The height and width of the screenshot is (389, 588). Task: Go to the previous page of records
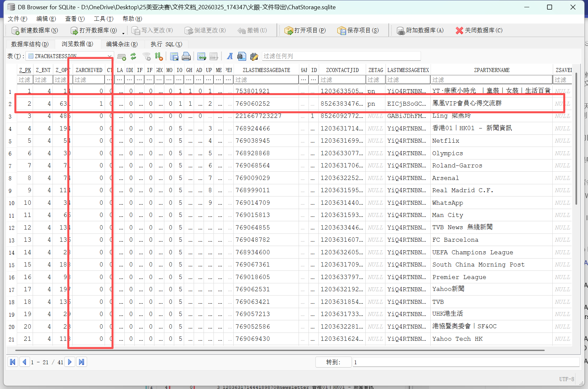(x=24, y=362)
